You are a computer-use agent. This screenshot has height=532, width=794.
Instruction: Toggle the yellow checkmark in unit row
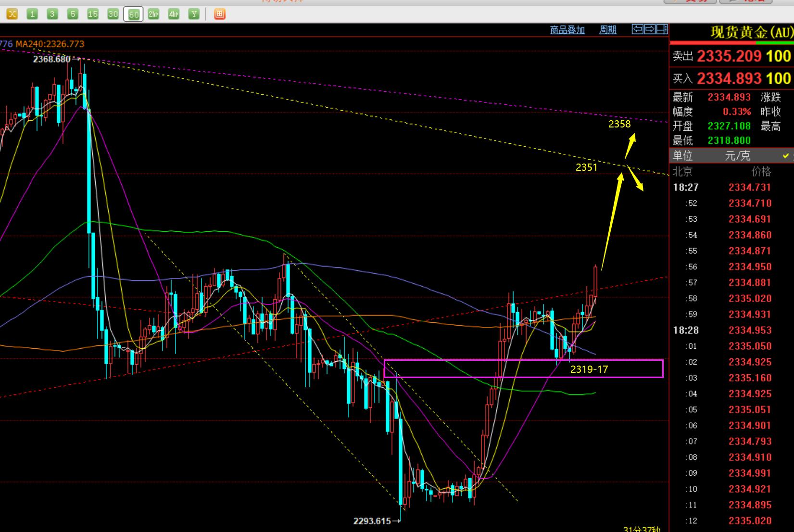(x=786, y=156)
